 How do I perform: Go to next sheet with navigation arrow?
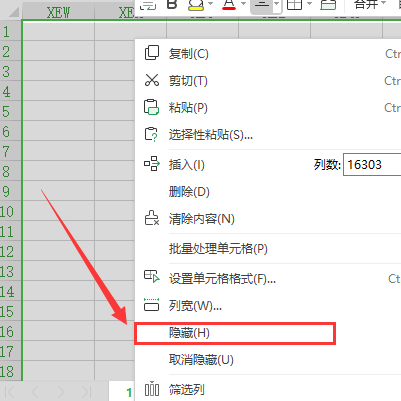[x=60, y=392]
